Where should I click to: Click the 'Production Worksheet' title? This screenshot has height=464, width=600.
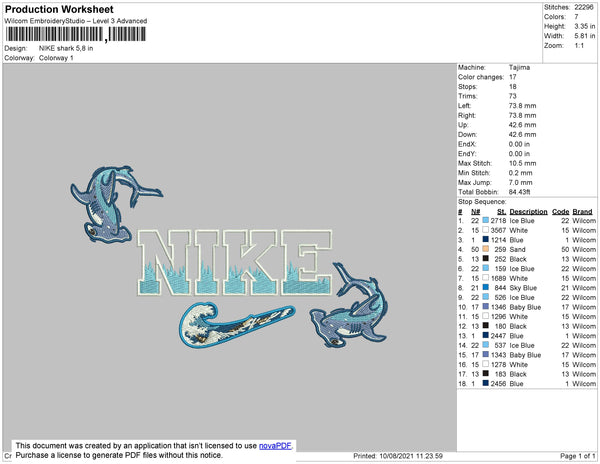pyautogui.click(x=59, y=9)
